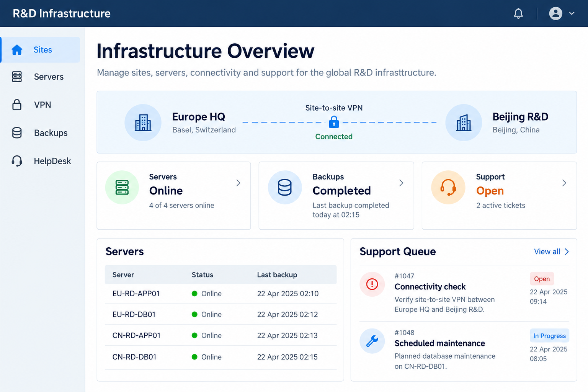Image resolution: width=588 pixels, height=392 pixels.
Task: Select the CN-RD-APP01 server name
Action: click(x=136, y=335)
